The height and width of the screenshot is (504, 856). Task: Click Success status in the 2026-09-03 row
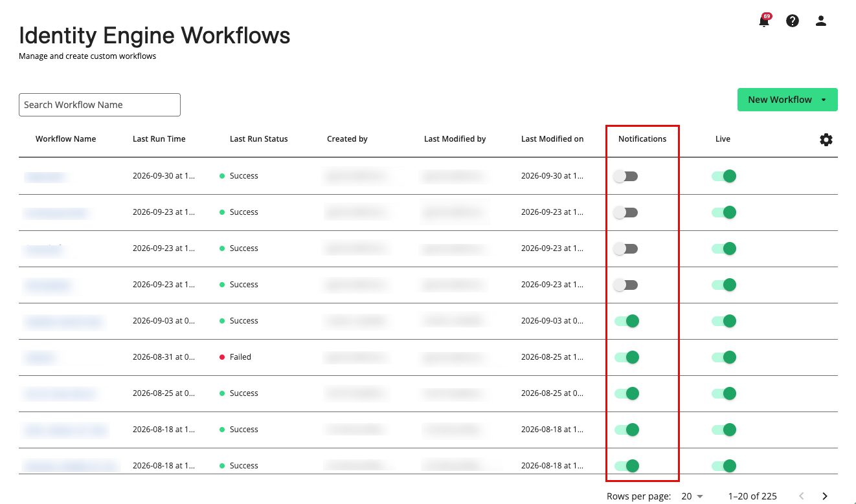pyautogui.click(x=244, y=321)
